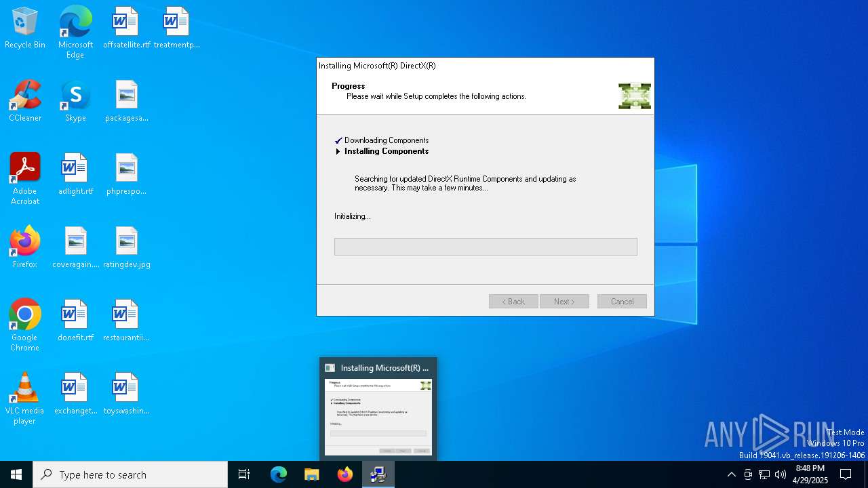Click the Downloading Components step text
Image resolution: width=868 pixels, height=488 pixels.
tap(387, 140)
